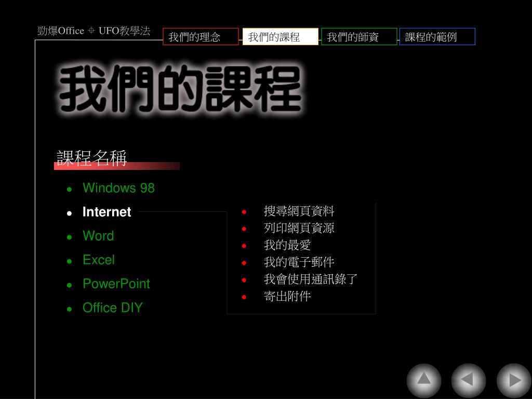The image size is (532, 399).
Task: Go to the 課程的範例 tab
Action: [x=437, y=37]
